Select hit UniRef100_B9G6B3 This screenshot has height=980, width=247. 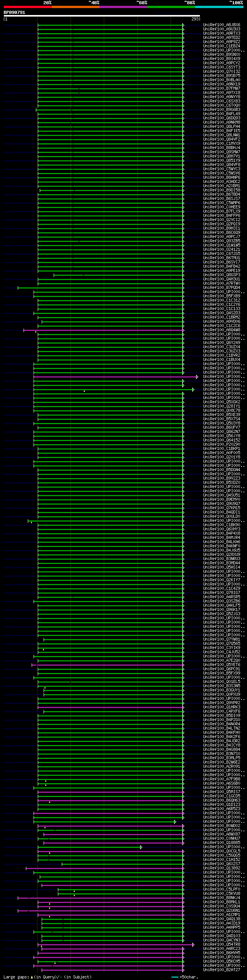222,110
